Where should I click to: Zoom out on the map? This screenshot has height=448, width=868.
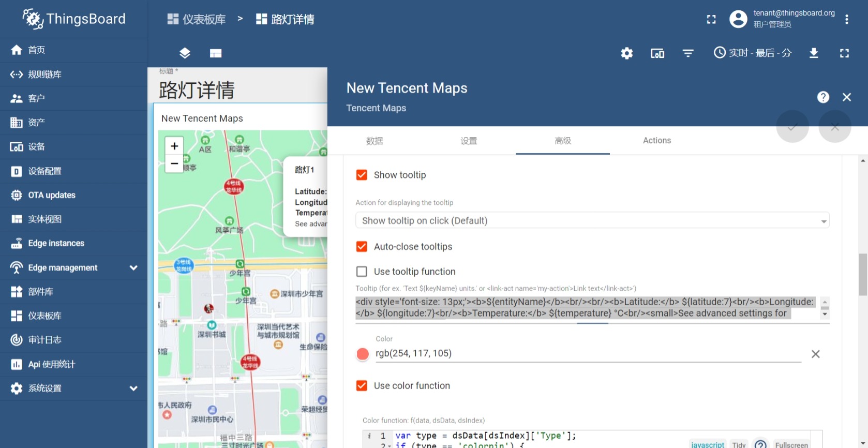(x=174, y=164)
